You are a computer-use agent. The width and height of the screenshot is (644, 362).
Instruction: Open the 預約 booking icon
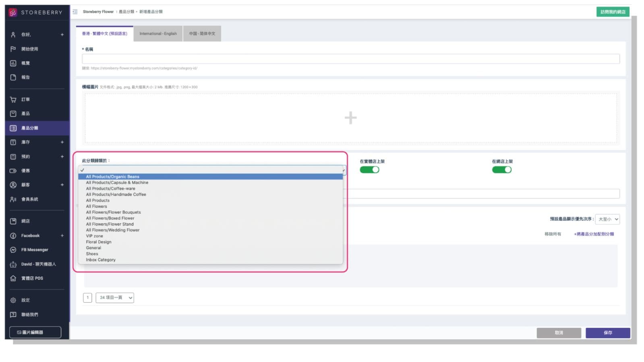pos(13,157)
